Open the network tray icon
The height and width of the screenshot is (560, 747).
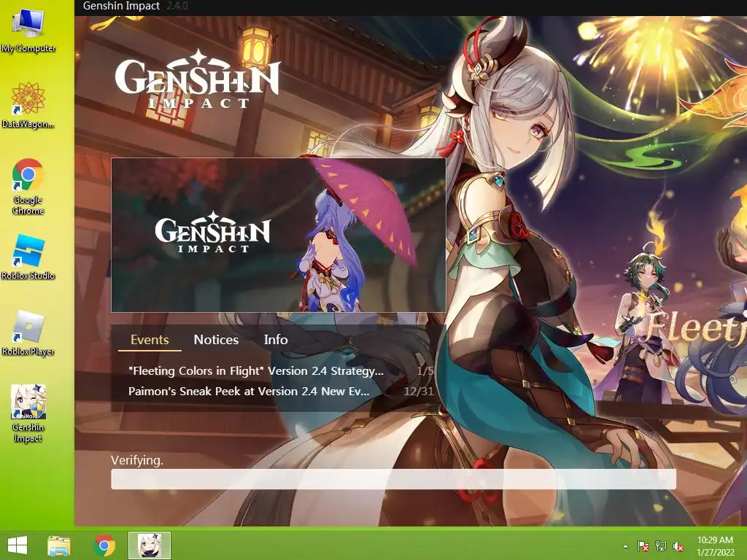click(x=661, y=546)
